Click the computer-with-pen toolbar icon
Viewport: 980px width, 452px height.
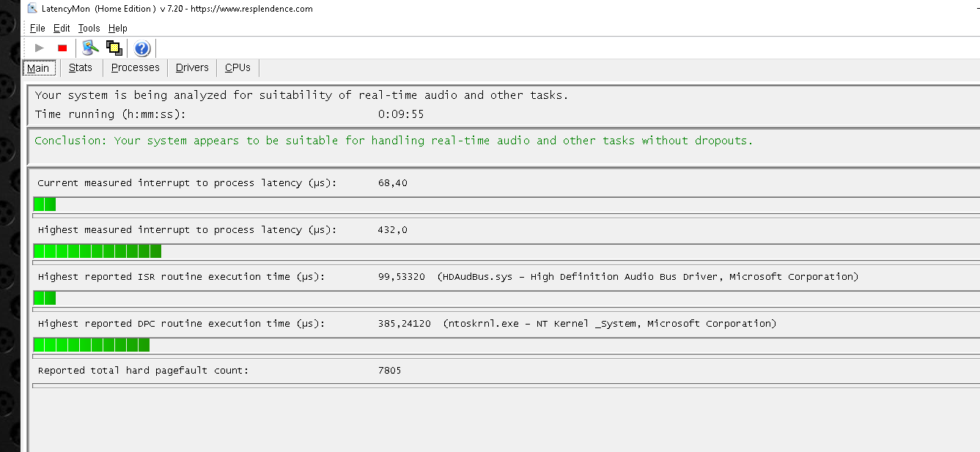91,48
